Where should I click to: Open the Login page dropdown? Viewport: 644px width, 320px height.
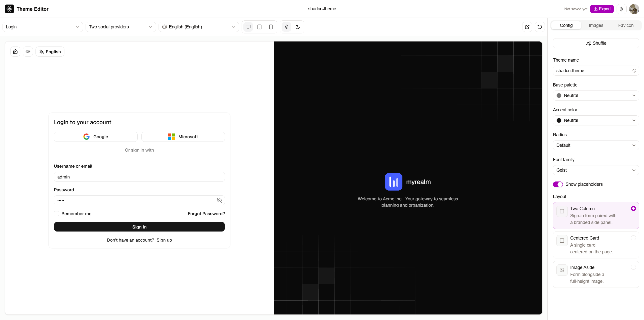coord(43,27)
